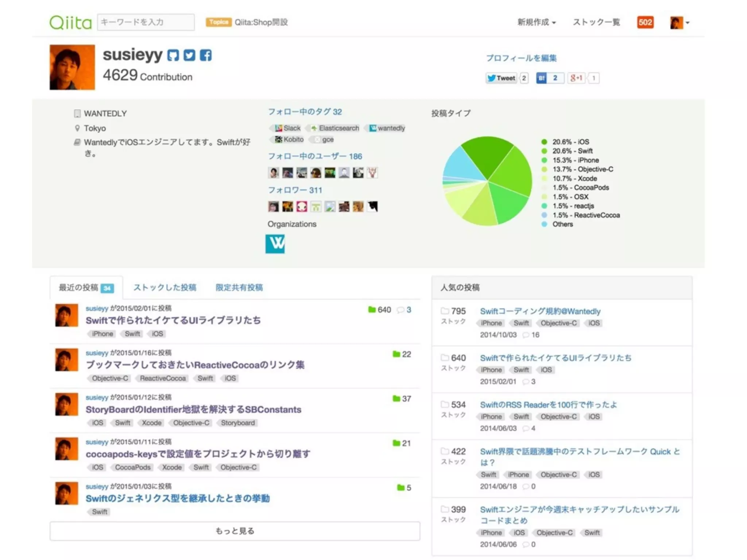747x560 pixels.
Task: Open the ストック一覧 menu link
Action: [596, 22]
